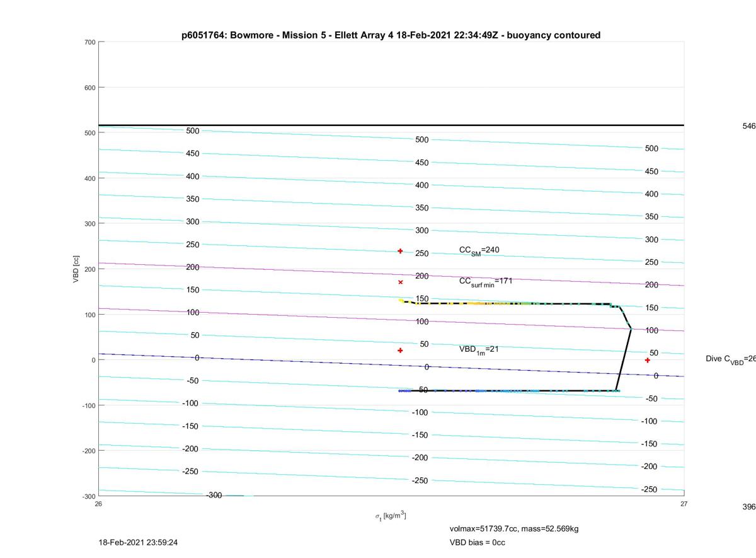Click the y-axis tick label -100
The height and width of the screenshot is (558, 756).
tap(88, 405)
